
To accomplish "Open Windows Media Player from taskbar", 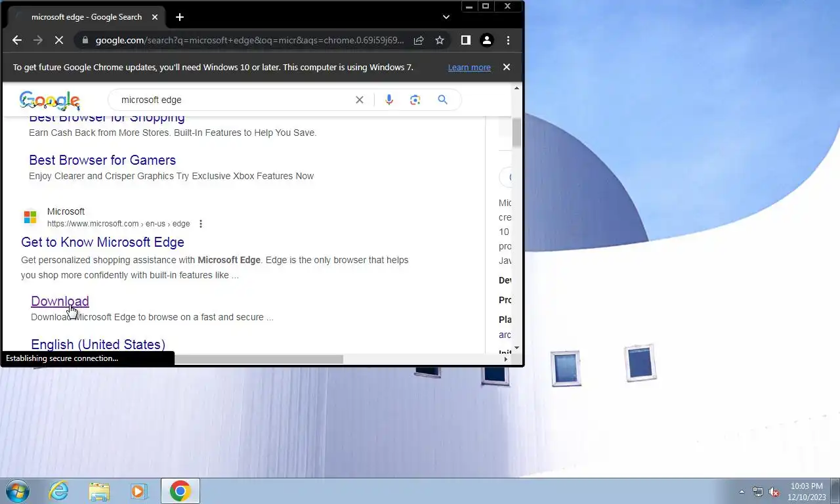I will tap(139, 491).
